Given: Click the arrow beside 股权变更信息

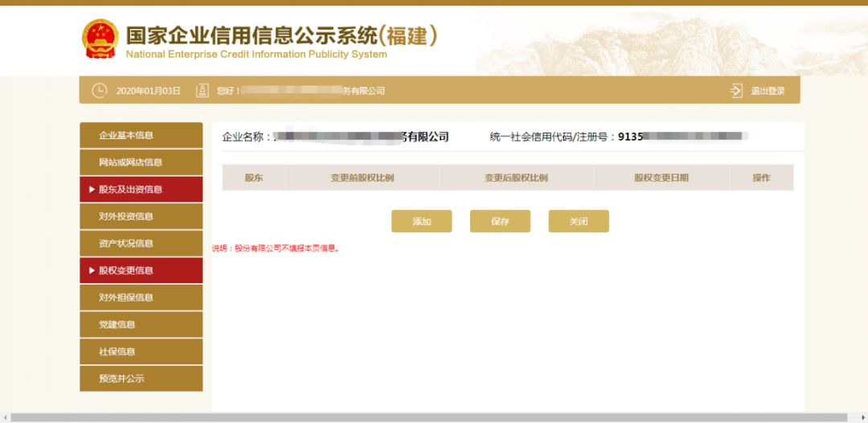Looking at the screenshot, I should (x=92, y=271).
